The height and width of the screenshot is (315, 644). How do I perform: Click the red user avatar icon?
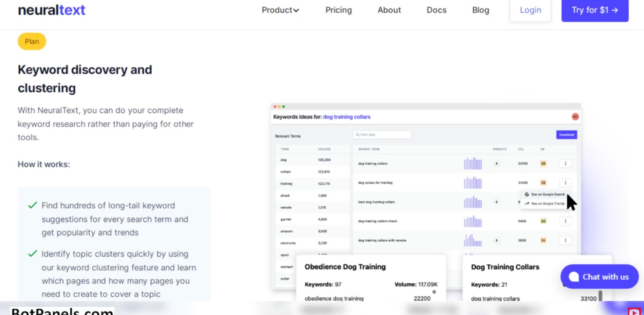pos(575,117)
